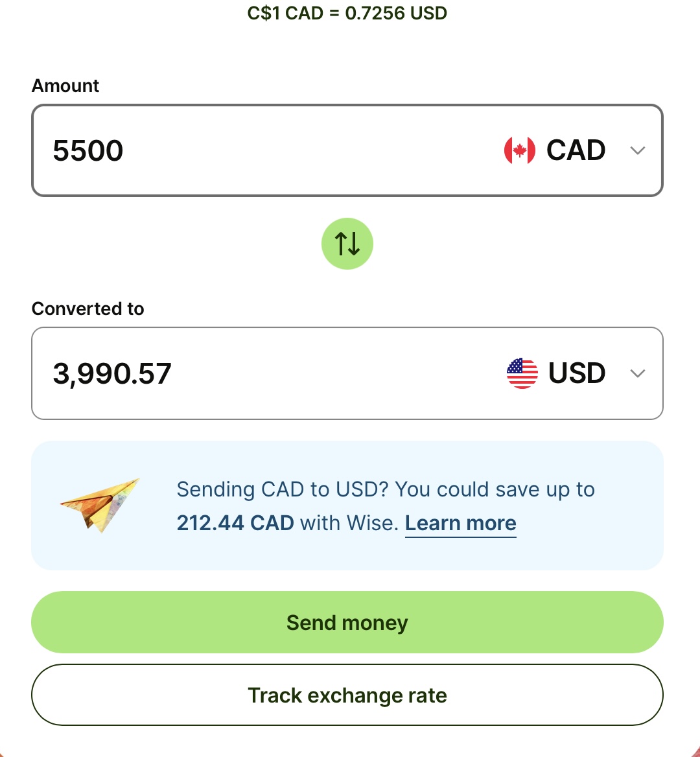Click the Send money button
Image resolution: width=700 pixels, height=757 pixels.
347,622
